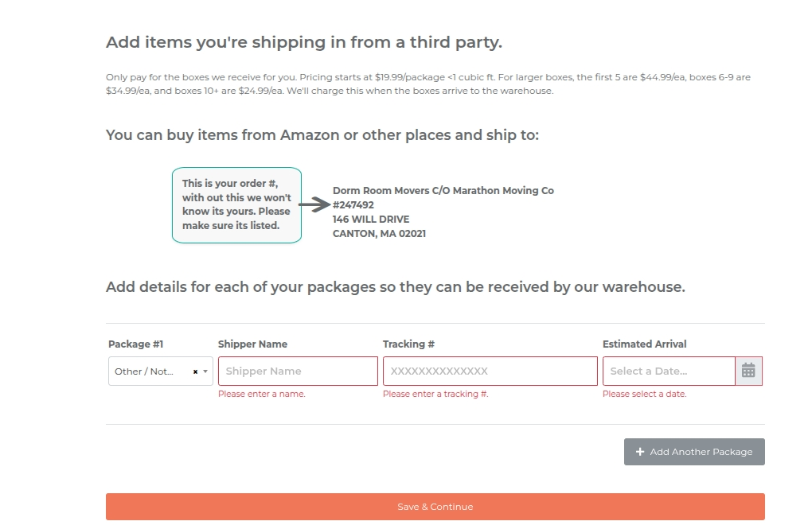Click into the Tracking # input box
This screenshot has height=525, width=812.
tap(490, 371)
